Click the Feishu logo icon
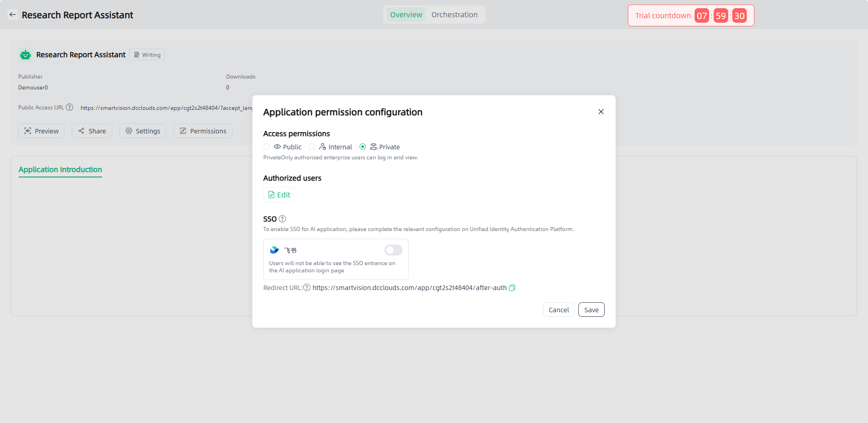This screenshot has height=423, width=868. 274,250
